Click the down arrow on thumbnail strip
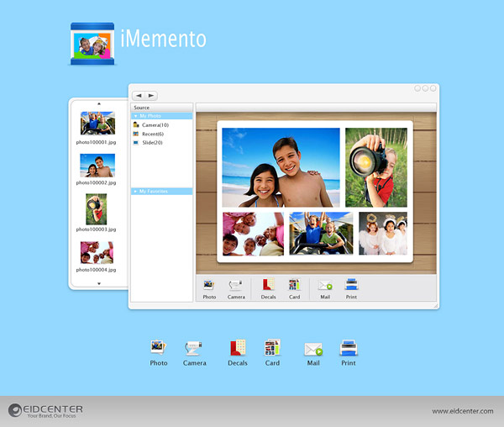504x427 pixels. (x=99, y=283)
